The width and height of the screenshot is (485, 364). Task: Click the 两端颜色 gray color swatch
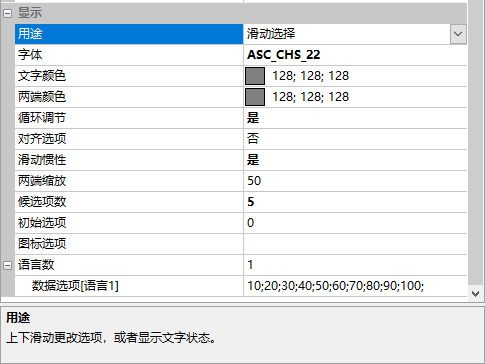tap(255, 97)
